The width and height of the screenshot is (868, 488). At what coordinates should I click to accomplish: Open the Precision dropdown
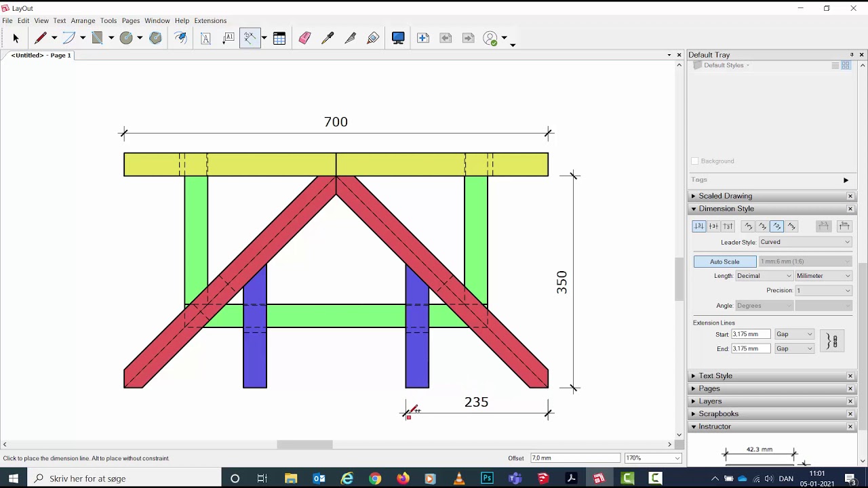coord(823,291)
